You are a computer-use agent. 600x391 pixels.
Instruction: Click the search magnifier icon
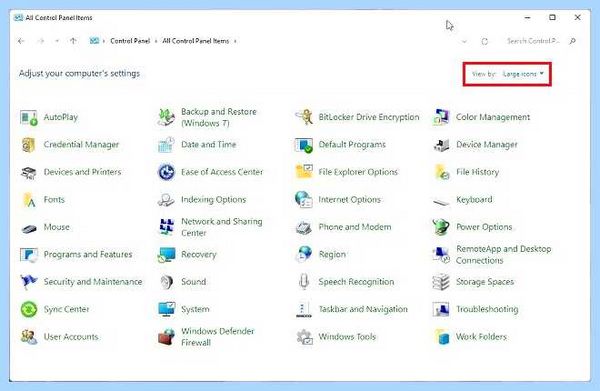(572, 41)
